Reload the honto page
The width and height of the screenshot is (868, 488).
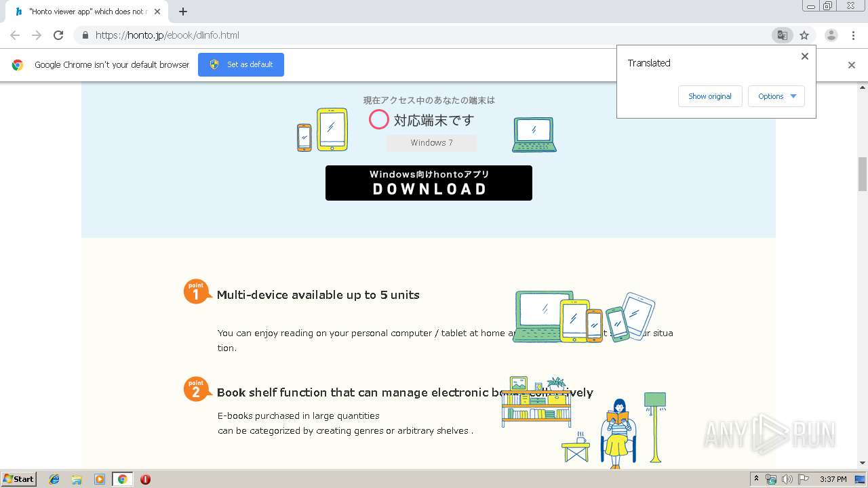tap(58, 35)
